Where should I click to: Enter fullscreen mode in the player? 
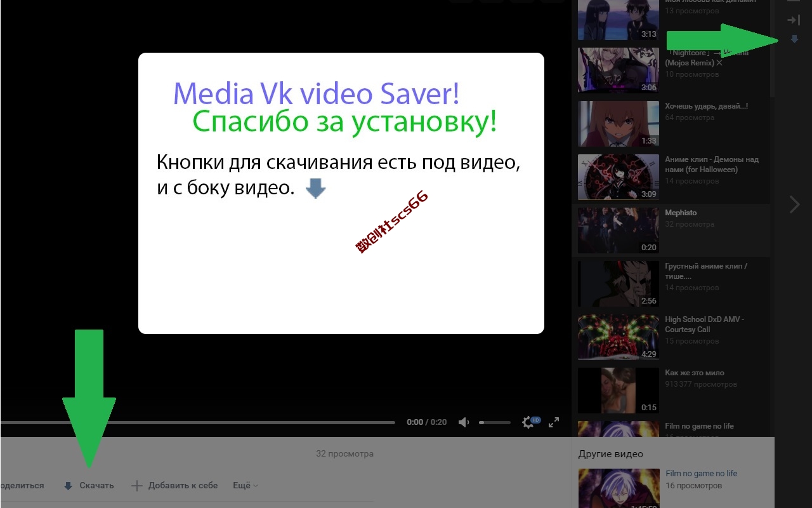point(554,422)
